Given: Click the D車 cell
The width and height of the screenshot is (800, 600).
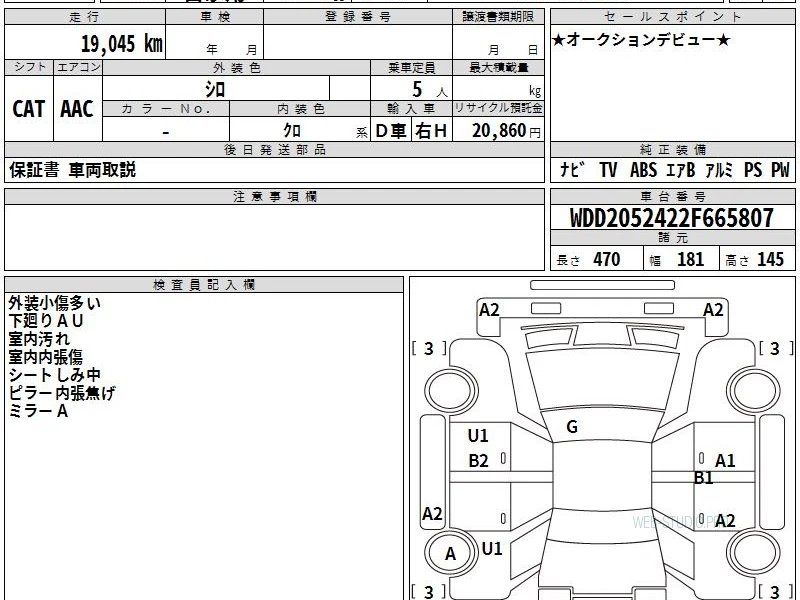Looking at the screenshot, I should point(391,131).
